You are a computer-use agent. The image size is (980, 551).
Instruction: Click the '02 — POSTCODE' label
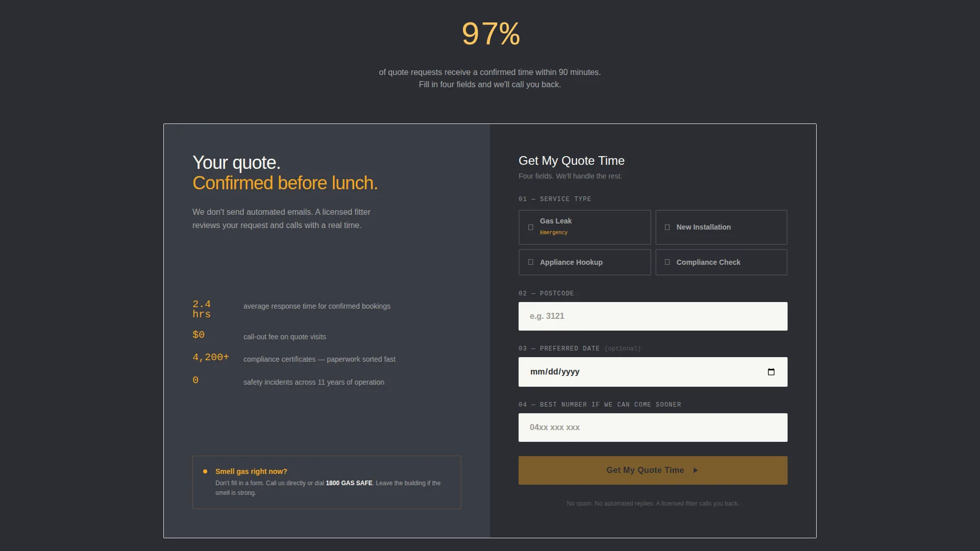[546, 293]
